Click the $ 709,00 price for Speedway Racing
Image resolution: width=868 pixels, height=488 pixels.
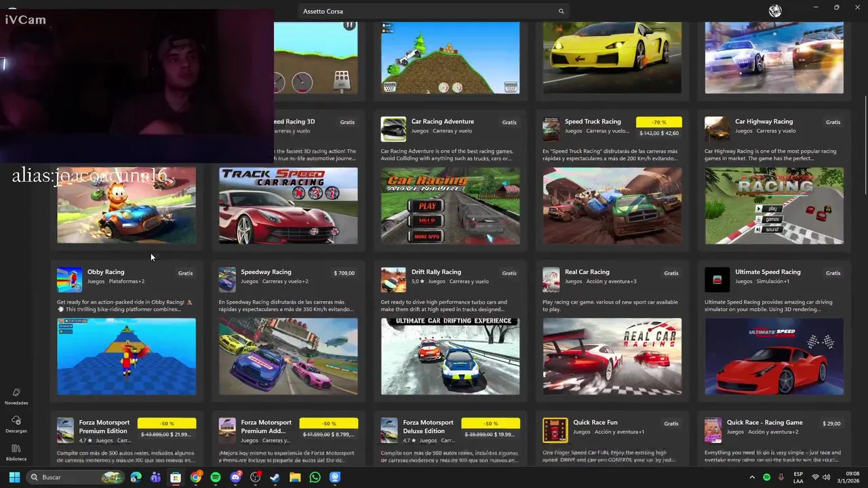tap(344, 273)
